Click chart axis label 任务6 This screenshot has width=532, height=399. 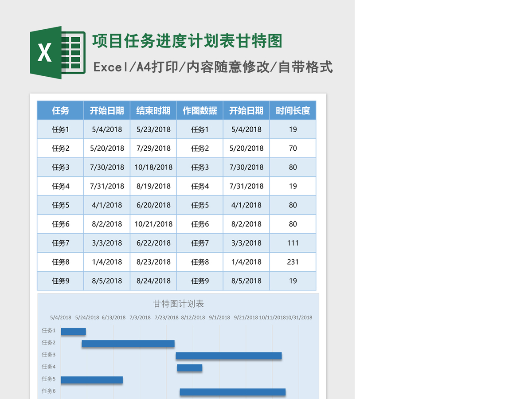pyautogui.click(x=49, y=391)
